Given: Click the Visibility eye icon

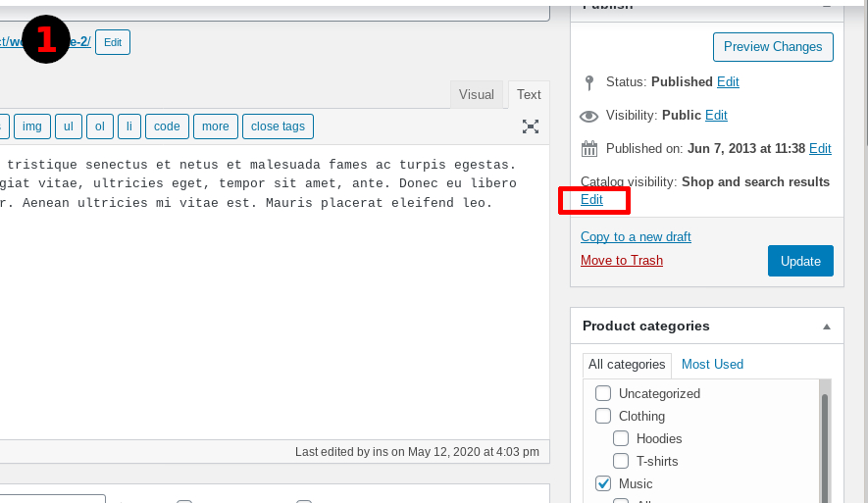Looking at the screenshot, I should 588,117.
